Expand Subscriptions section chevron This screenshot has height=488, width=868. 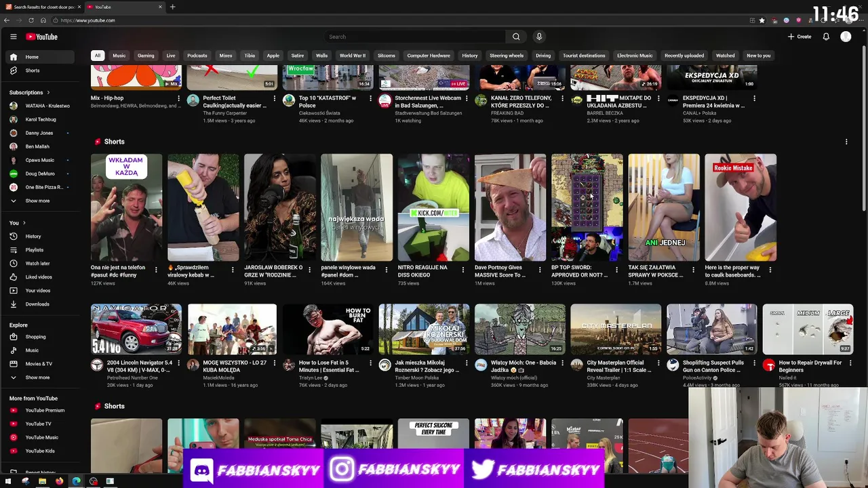pos(47,92)
